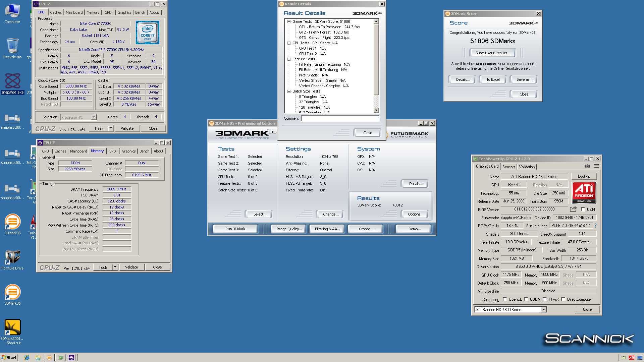
Task: Collapse the CPU Tests tree node
Action: point(289,43)
